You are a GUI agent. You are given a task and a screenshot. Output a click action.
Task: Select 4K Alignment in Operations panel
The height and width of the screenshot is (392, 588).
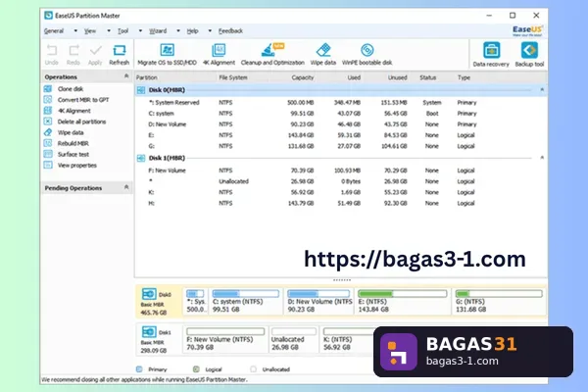tap(73, 111)
